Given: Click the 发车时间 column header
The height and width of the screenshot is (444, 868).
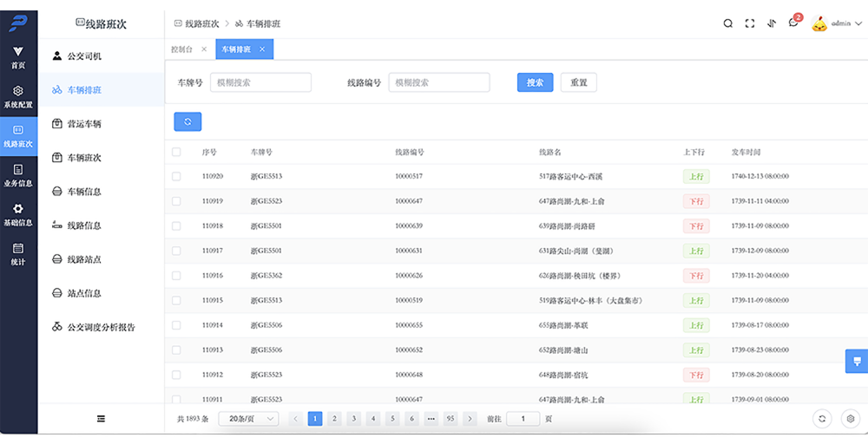Looking at the screenshot, I should [x=746, y=152].
